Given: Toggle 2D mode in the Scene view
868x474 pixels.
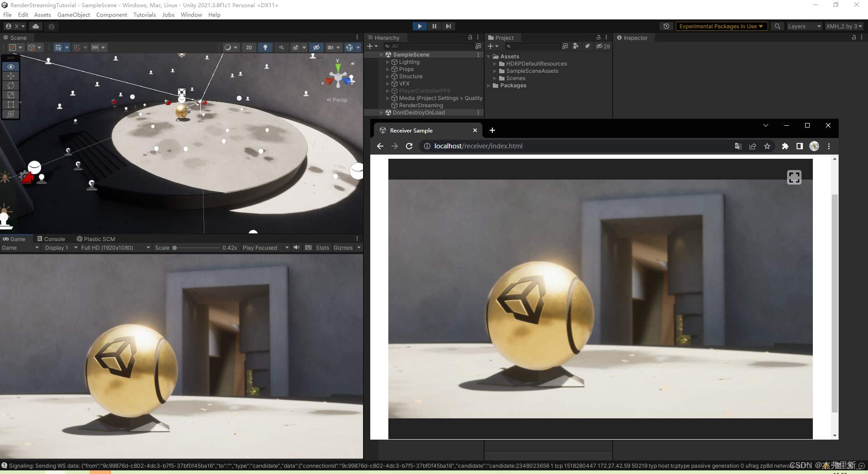Looking at the screenshot, I should click(x=249, y=47).
